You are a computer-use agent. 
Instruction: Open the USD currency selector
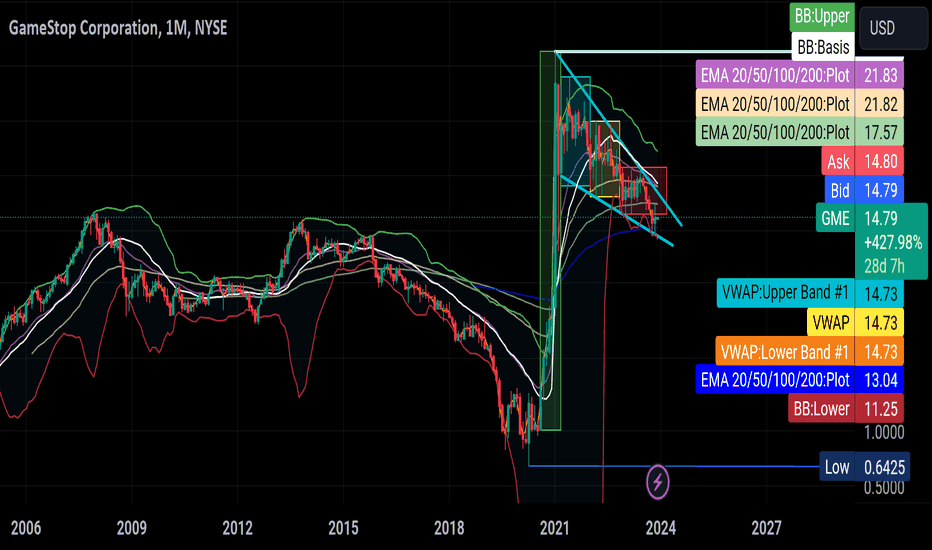coord(893,28)
